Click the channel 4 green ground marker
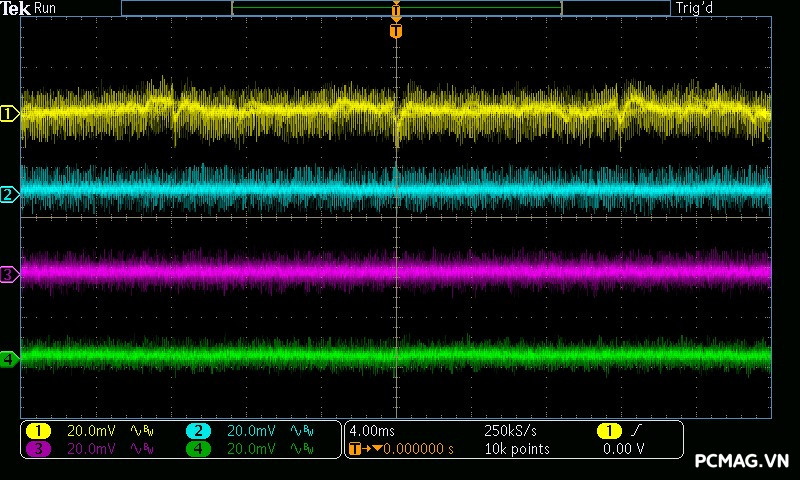The image size is (800, 480). click(9, 358)
